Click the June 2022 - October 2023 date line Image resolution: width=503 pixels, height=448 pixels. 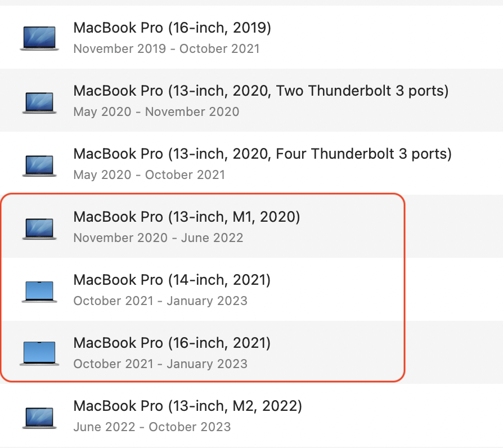(152, 427)
